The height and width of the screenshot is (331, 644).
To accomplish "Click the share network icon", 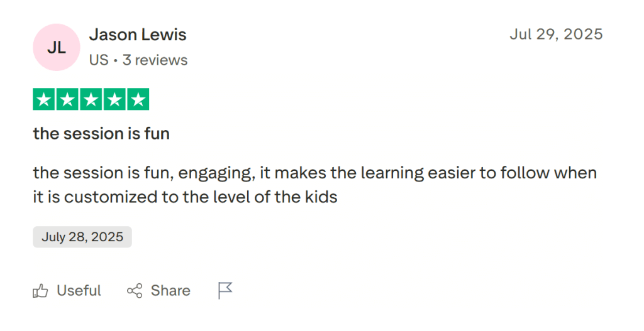I will pos(135,291).
